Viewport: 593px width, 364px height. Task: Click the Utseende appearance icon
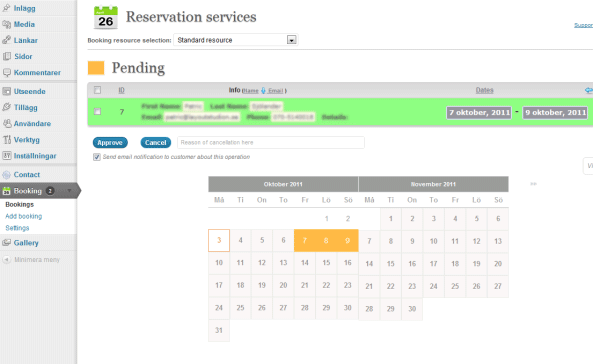[x=6, y=91]
